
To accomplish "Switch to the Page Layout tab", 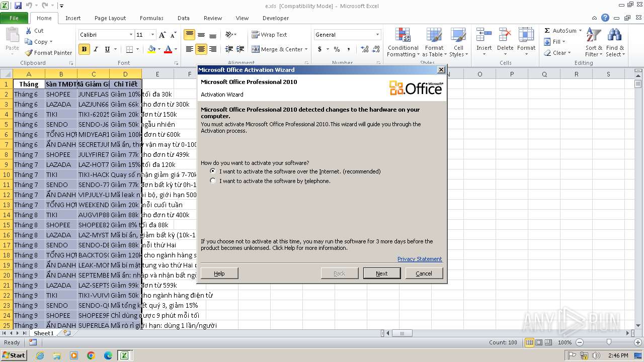I will click(110, 18).
